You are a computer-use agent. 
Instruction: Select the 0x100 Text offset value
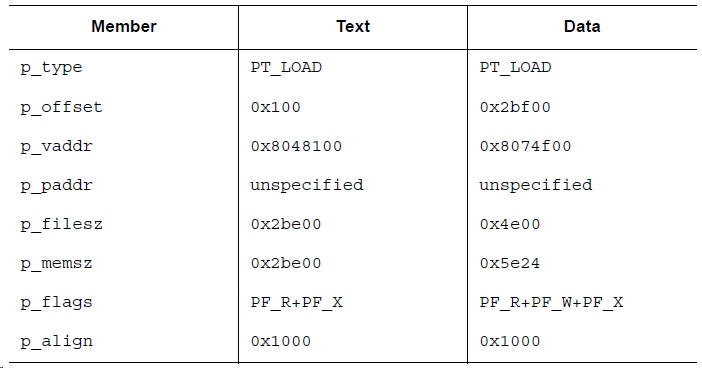click(276, 107)
